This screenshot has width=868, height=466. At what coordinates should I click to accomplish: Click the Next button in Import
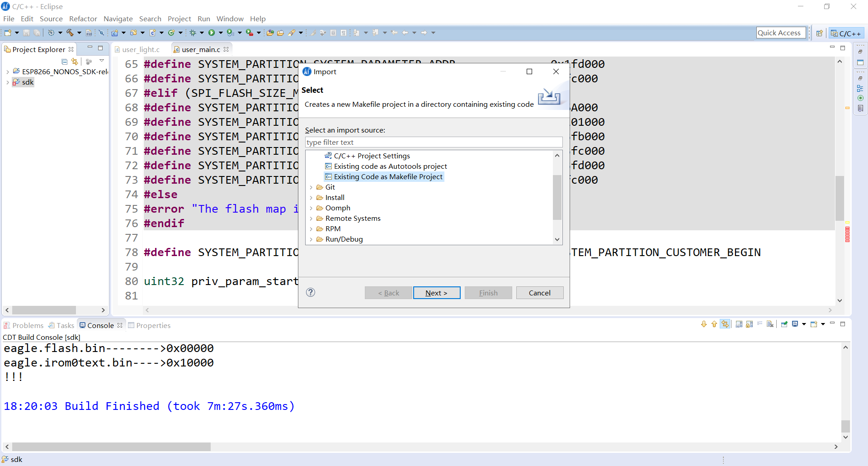(437, 293)
